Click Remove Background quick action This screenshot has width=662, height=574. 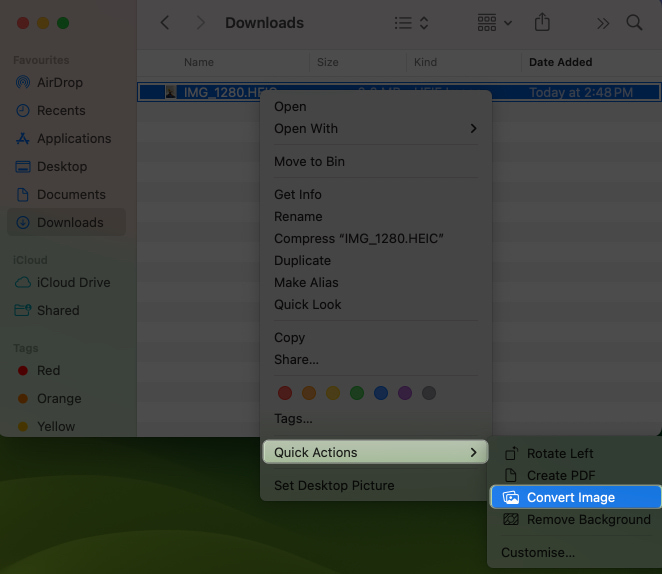588,519
